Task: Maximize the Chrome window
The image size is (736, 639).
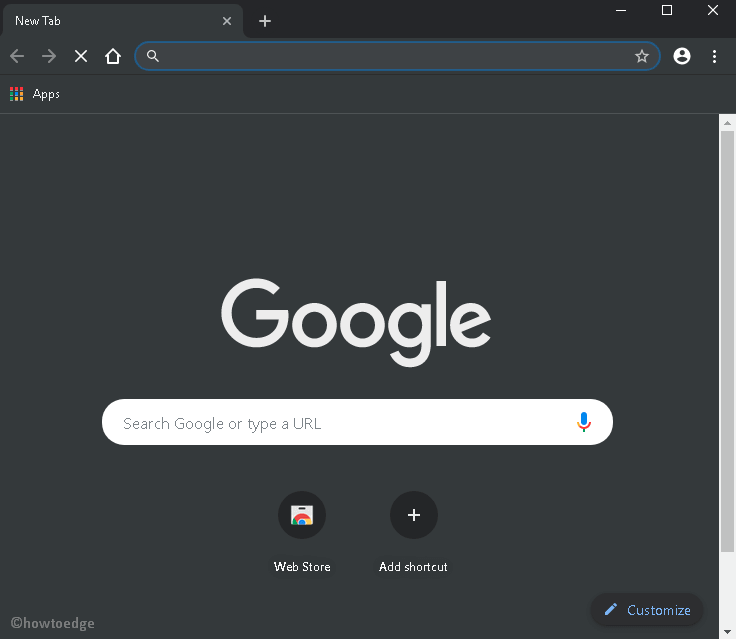Action: pos(667,10)
